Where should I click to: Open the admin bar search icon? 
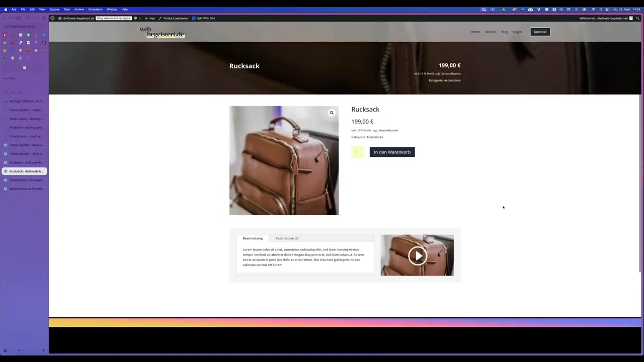[637, 18]
